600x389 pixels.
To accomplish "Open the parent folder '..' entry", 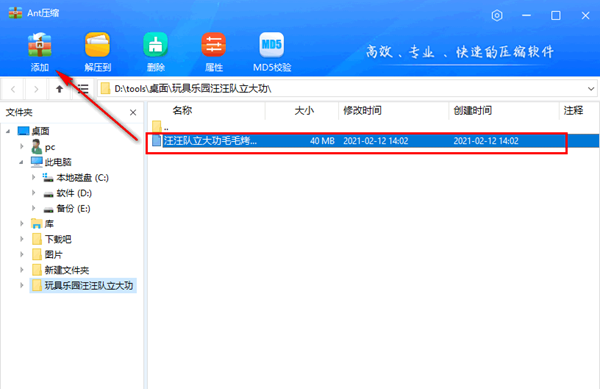I will point(160,126).
